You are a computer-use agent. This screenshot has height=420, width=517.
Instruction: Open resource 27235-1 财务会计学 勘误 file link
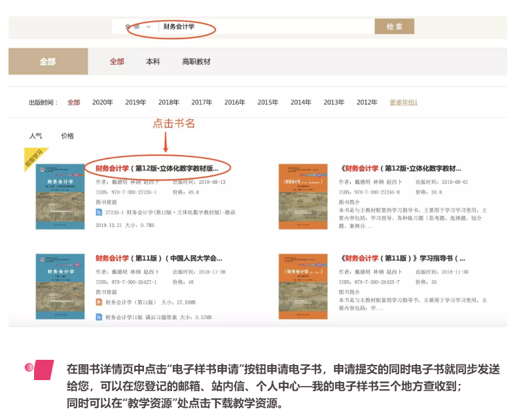[x=170, y=213]
